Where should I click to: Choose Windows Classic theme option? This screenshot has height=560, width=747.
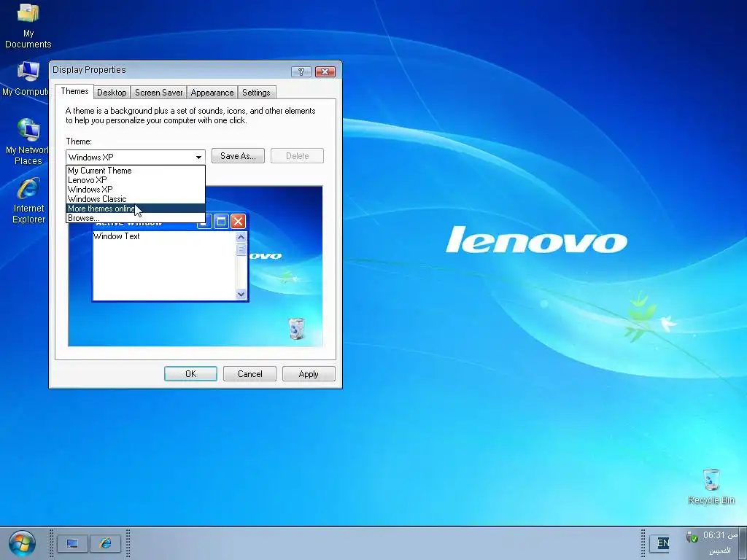pyautogui.click(x=135, y=199)
